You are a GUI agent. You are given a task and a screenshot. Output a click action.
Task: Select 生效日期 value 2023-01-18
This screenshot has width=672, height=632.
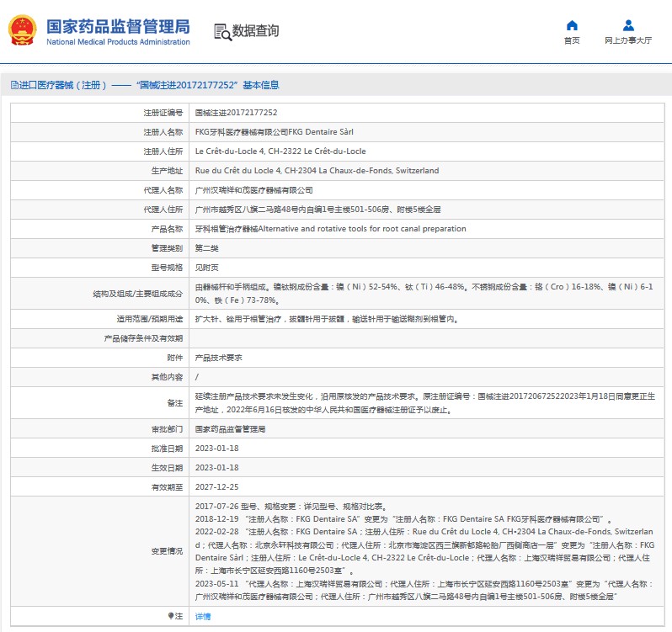pyautogui.click(x=217, y=468)
